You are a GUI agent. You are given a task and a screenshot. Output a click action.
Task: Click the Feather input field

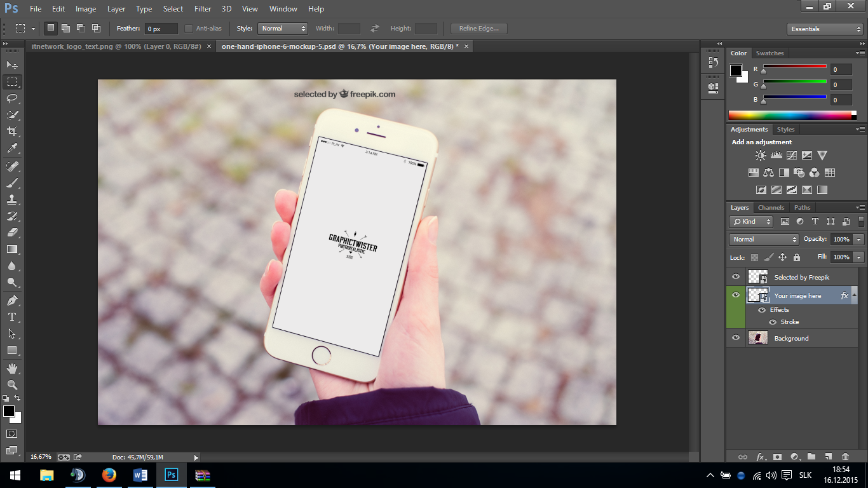[x=161, y=29]
